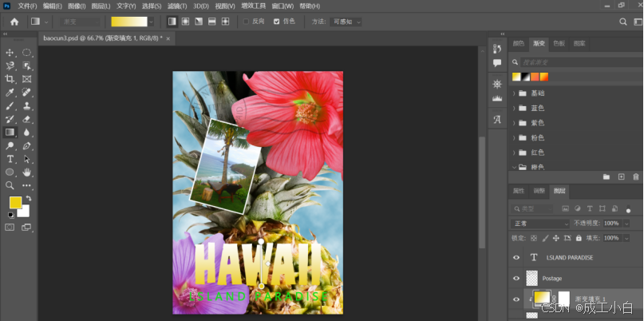Open the 文件(F) menu
This screenshot has width=644, height=321.
click(27, 6)
